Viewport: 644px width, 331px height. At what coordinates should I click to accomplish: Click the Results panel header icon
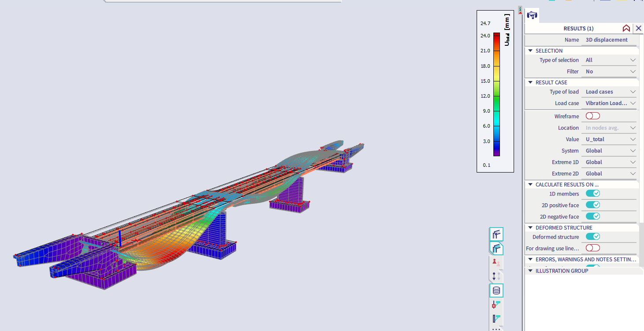532,15
